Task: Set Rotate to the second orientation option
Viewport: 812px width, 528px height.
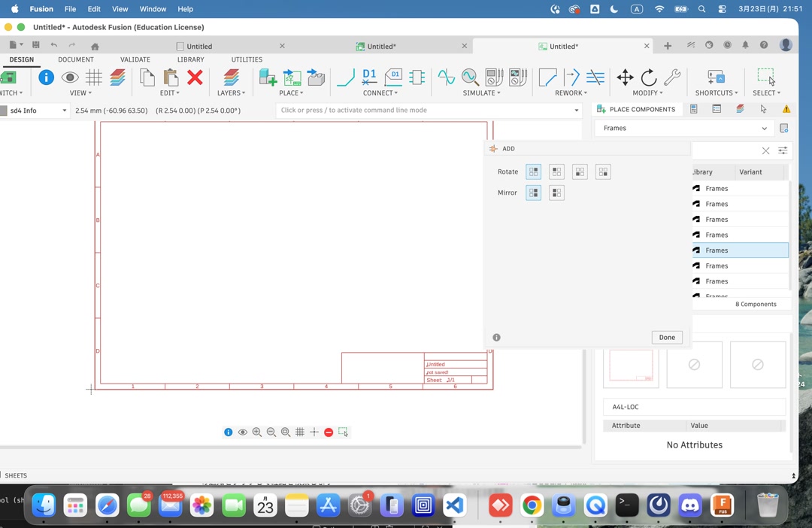Action: click(x=556, y=171)
